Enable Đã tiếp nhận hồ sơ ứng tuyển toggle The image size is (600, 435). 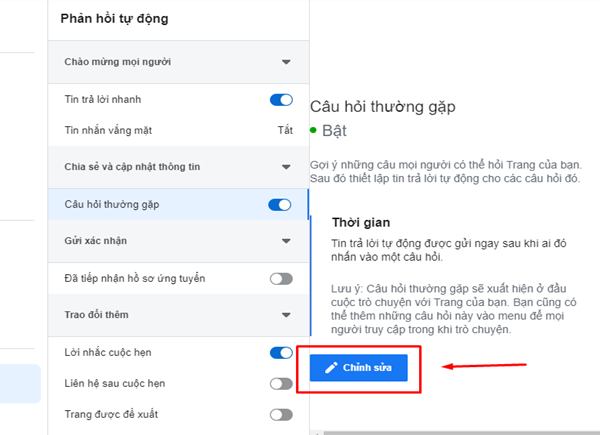click(281, 279)
